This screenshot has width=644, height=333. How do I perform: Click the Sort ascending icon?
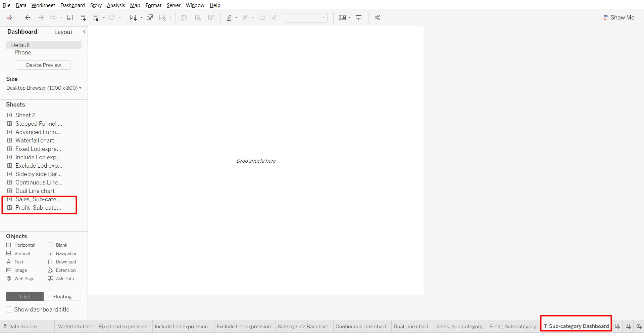[198, 17]
